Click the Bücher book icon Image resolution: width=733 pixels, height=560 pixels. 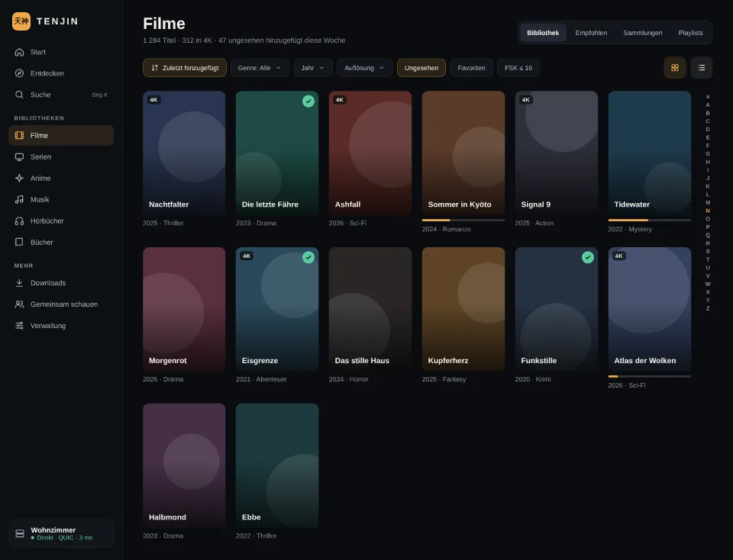pyautogui.click(x=19, y=242)
